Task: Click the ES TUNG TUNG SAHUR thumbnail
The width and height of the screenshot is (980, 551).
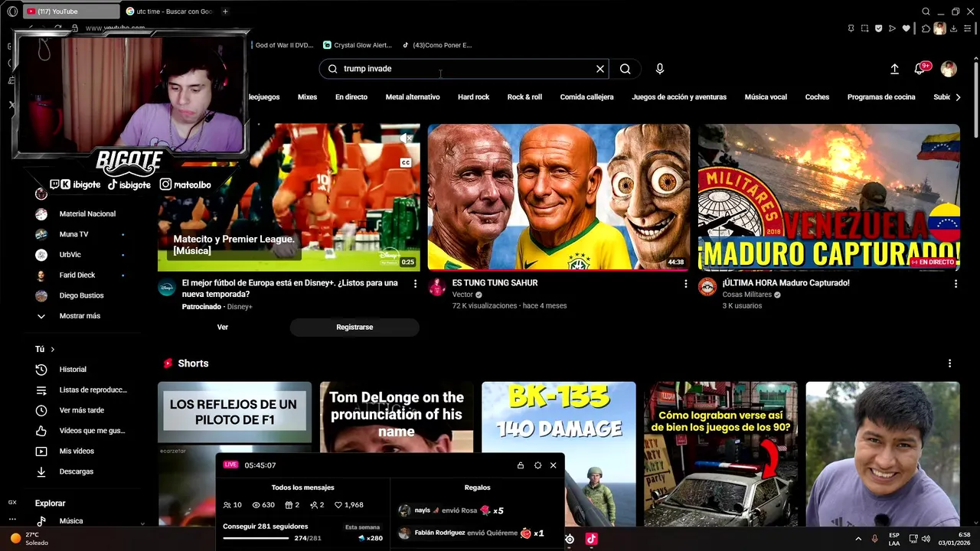Action: click(x=559, y=197)
